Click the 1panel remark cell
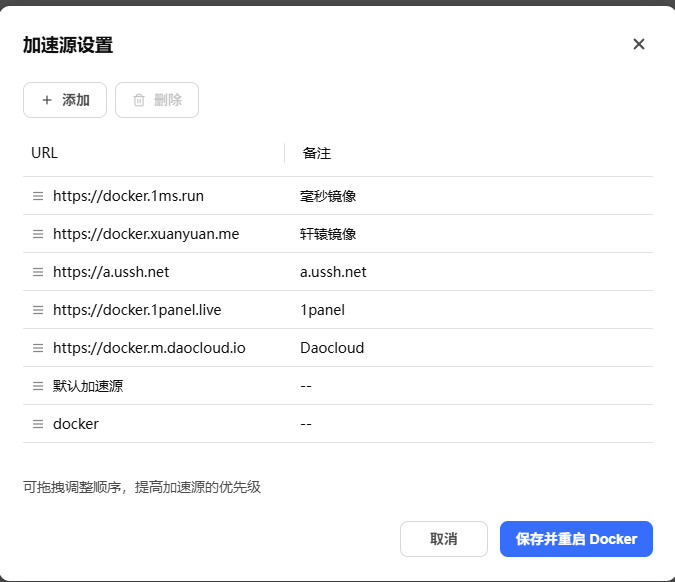This screenshot has width=675, height=582. coord(322,310)
